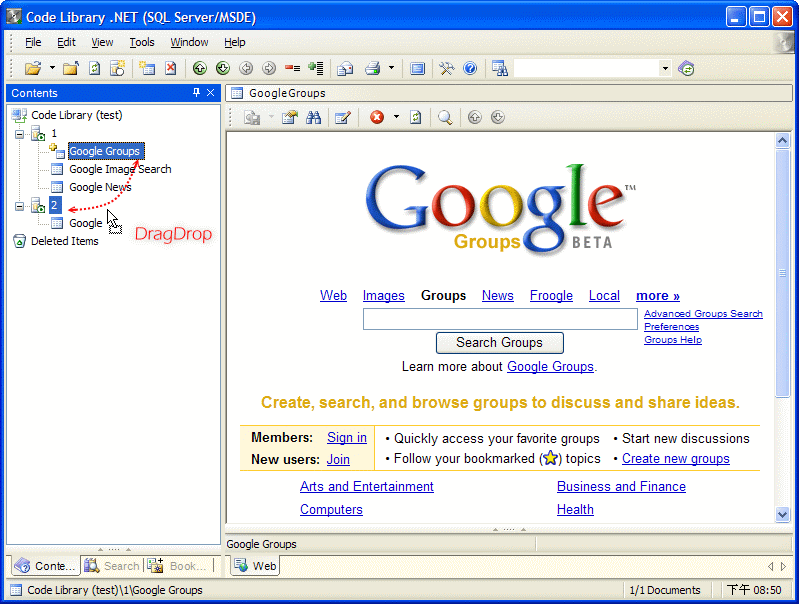Open the dropdown arrow beside the open-folder icon

(52, 68)
